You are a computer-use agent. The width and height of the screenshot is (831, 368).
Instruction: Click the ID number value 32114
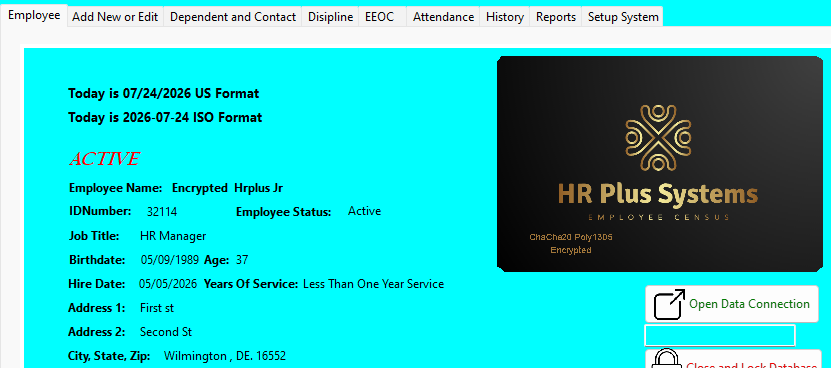[162, 212]
